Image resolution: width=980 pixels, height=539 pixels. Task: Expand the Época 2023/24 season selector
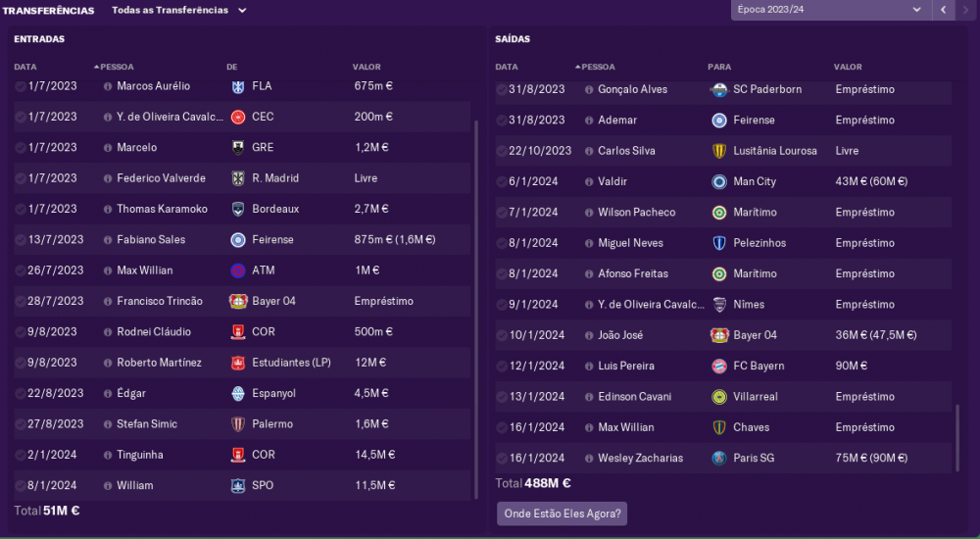pyautogui.click(x=831, y=10)
